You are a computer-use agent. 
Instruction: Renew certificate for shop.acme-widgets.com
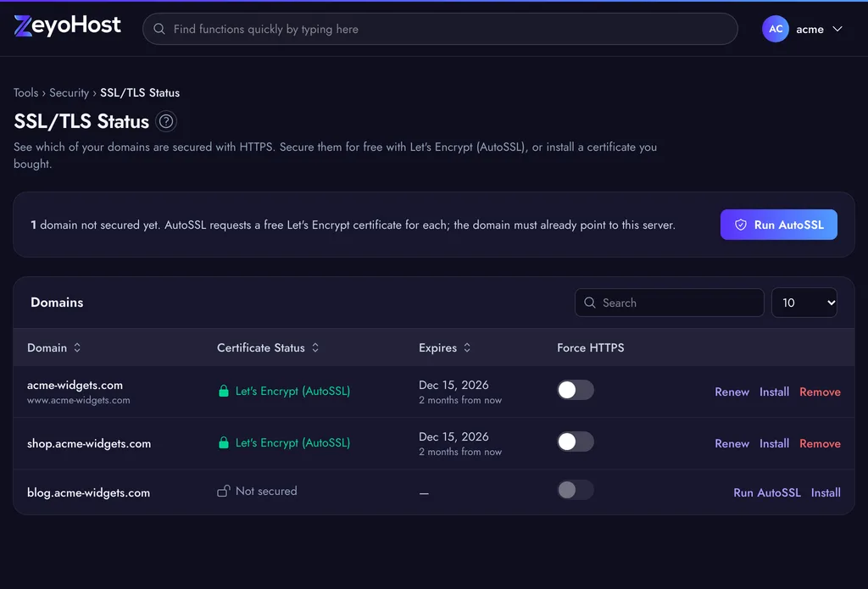[x=732, y=443]
